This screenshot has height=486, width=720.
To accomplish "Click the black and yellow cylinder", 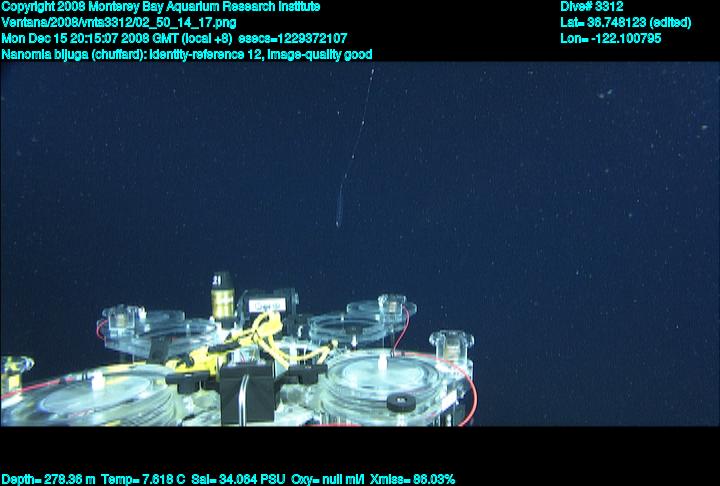I will point(222,295).
